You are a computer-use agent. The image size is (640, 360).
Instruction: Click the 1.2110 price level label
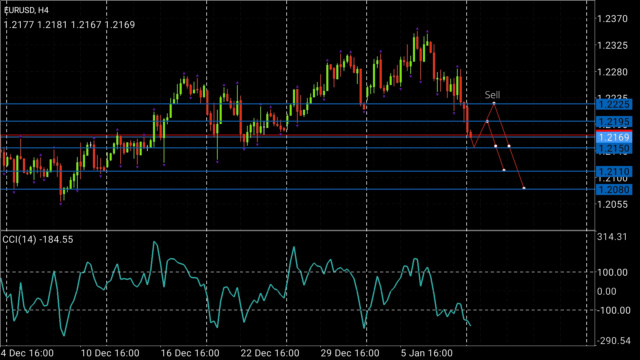(613, 171)
